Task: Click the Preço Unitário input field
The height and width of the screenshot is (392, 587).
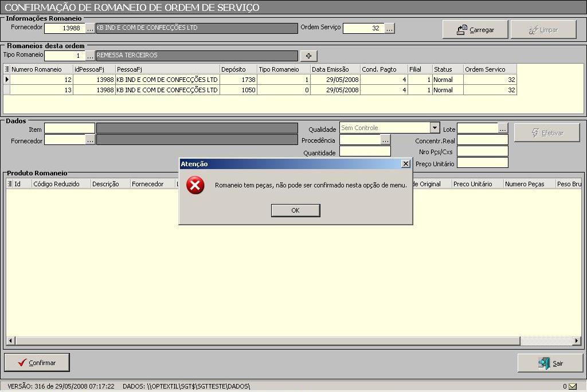Action: [x=482, y=163]
